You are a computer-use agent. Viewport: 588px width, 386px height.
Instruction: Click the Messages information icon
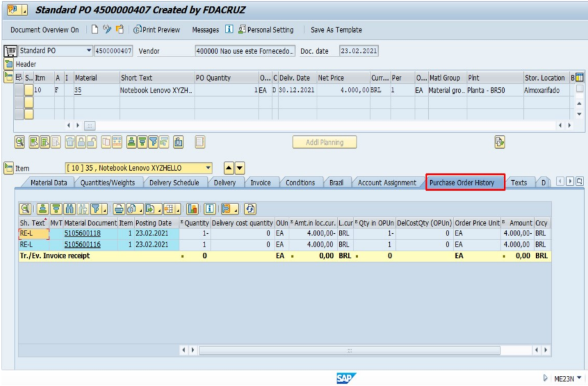coord(229,29)
